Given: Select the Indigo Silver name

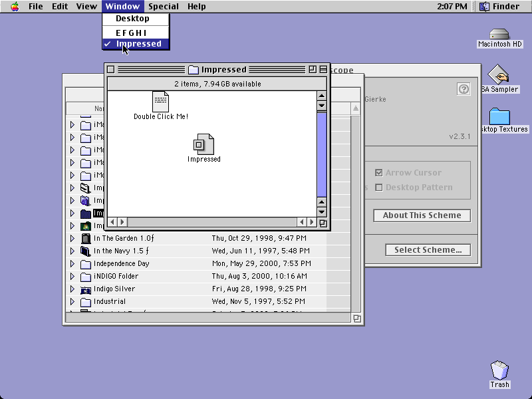Looking at the screenshot, I should 114,289.
